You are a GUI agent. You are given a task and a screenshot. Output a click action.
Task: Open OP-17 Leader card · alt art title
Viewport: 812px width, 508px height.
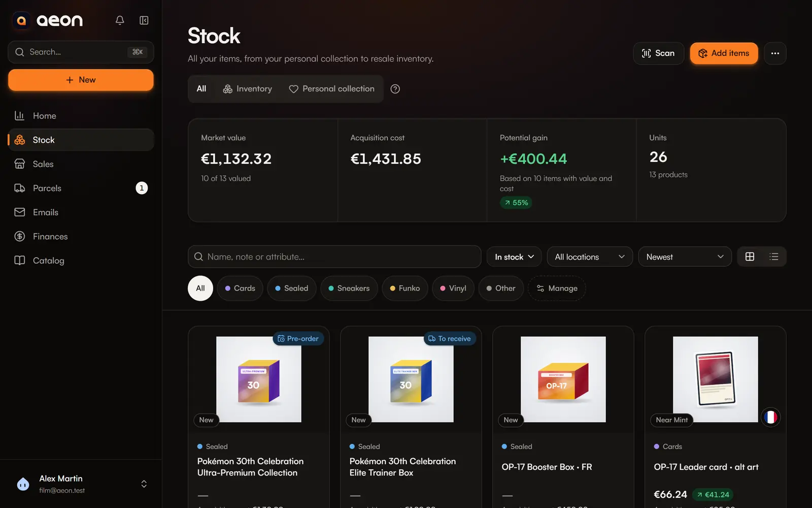point(706,467)
